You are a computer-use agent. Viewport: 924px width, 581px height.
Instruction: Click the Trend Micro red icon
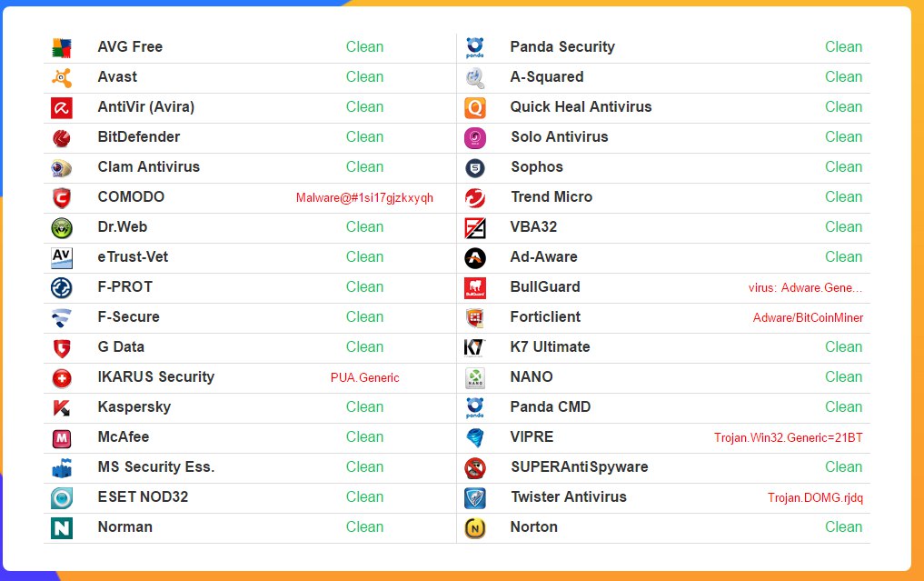[x=475, y=197]
